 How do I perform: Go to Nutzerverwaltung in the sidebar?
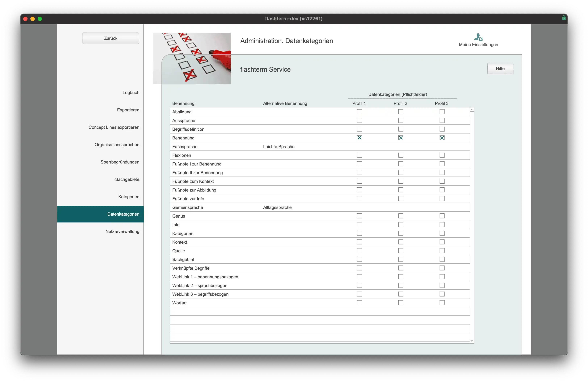[122, 232]
